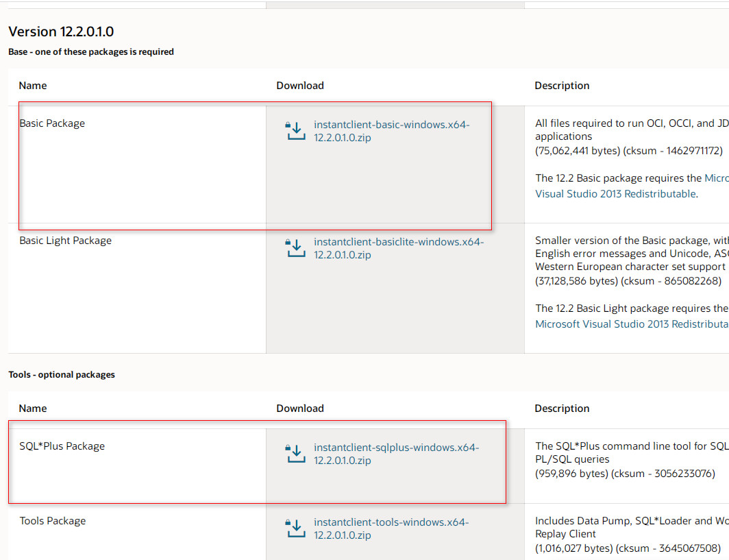
Task: Click the Description column header in Base table
Action: click(x=562, y=86)
